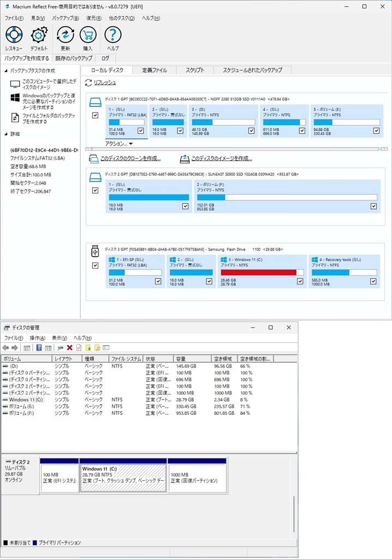Click このディスクのクローンを作成... link
Screen dimensions: 392x559
coord(130,159)
